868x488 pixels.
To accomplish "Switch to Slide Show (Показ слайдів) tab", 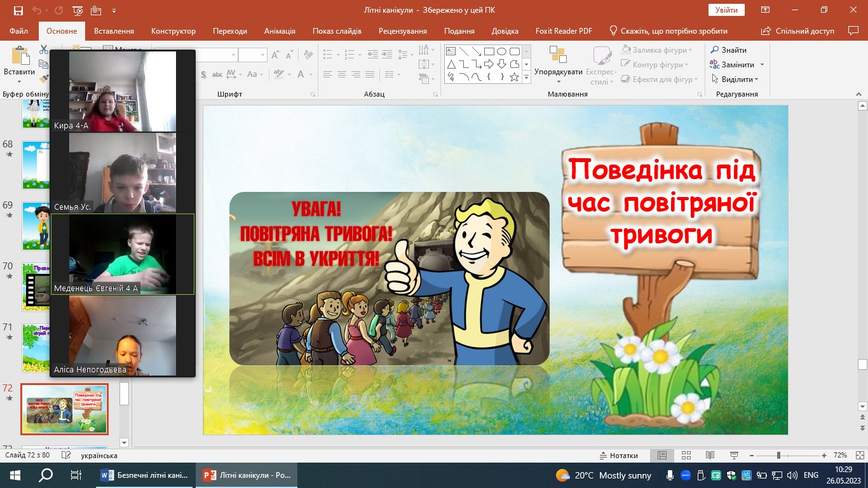I will pos(337,31).
